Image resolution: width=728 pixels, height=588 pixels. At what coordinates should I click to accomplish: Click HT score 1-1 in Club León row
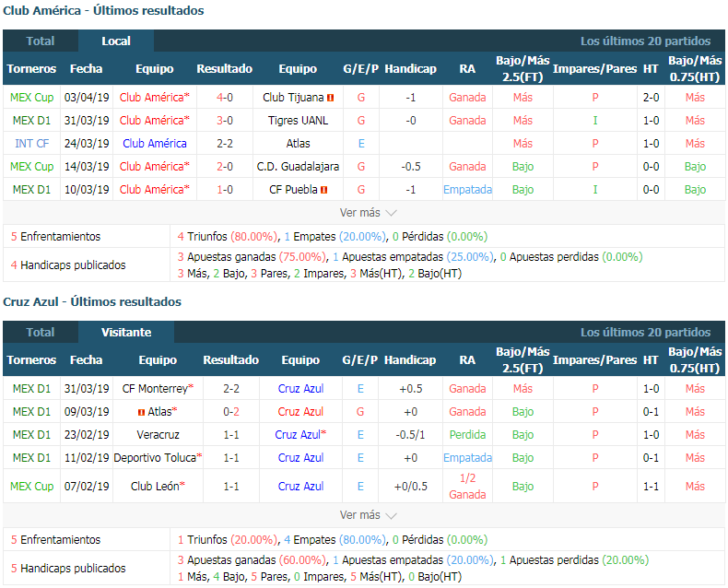651,487
